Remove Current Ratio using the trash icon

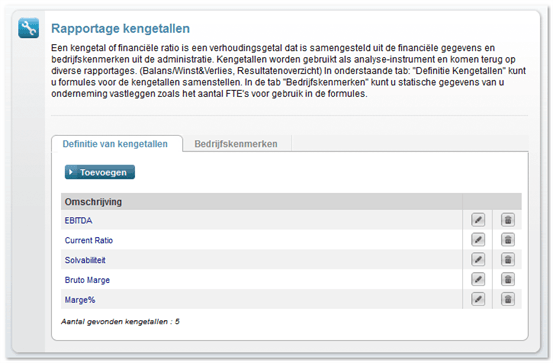[x=508, y=240]
